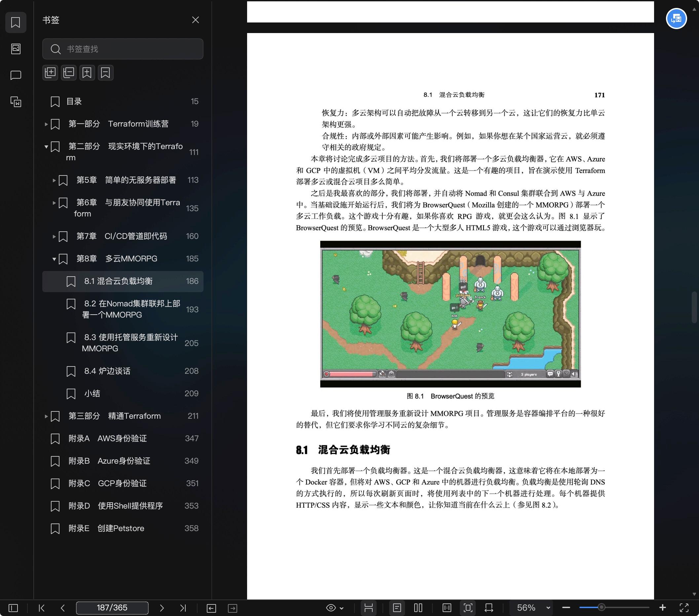Toggle the sidebar panel button

[x=13, y=608]
